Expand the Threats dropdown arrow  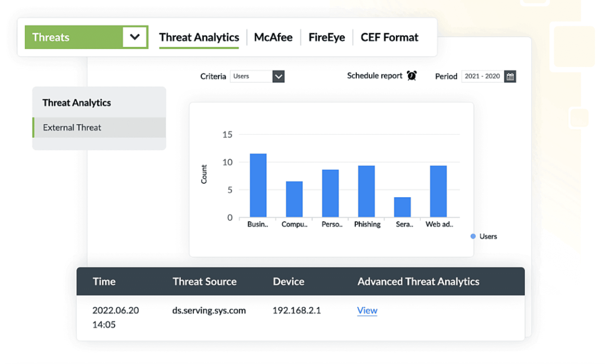[134, 37]
